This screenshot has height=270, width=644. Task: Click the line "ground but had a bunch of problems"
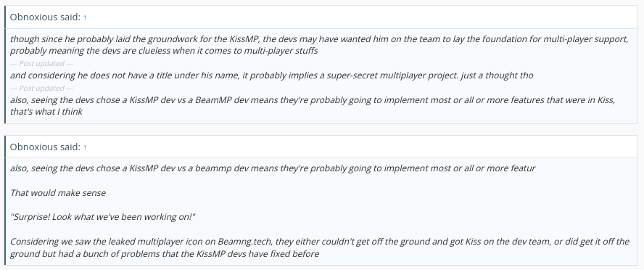pyautogui.click(x=165, y=253)
